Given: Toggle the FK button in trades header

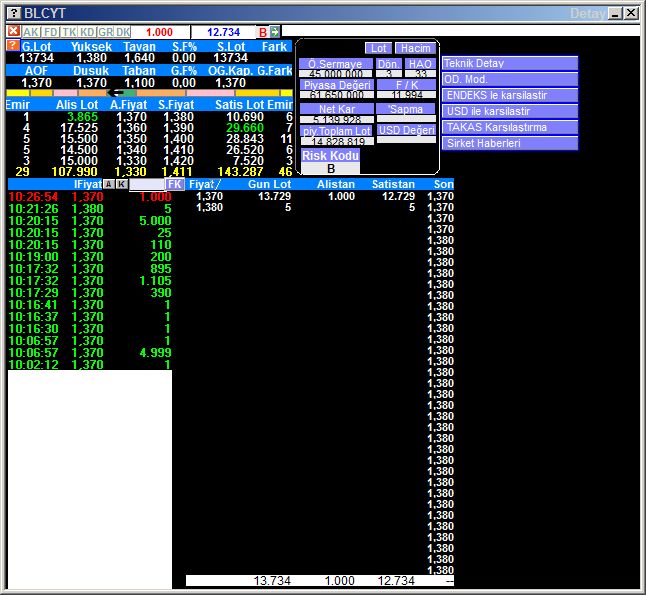Looking at the screenshot, I should [x=175, y=184].
